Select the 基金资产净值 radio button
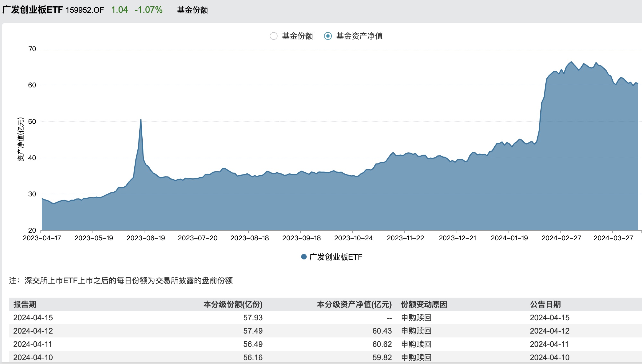The height and width of the screenshot is (364, 642). 328,36
